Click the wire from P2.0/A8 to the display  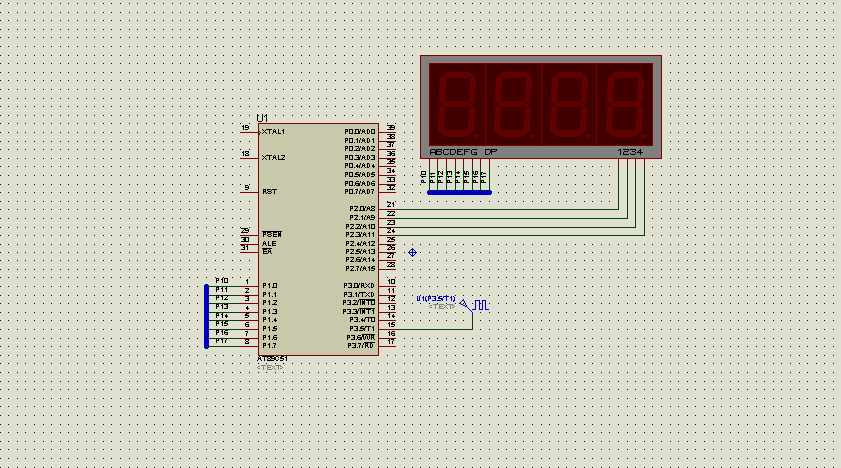click(x=507, y=209)
